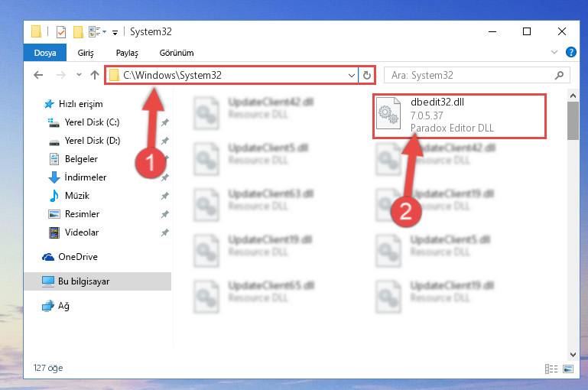The height and width of the screenshot is (390, 588).
Task: Click the search magnifier icon
Action: pyautogui.click(x=559, y=76)
